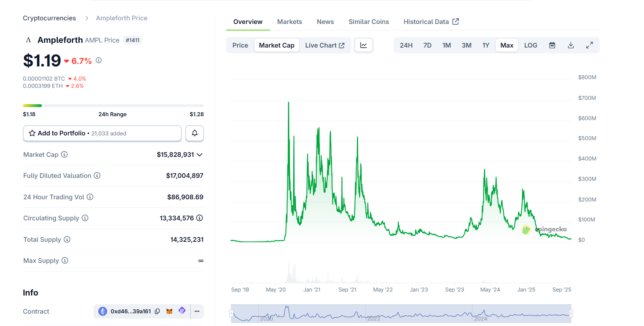Go to Cryptocurrencies breadcrumb link
Screen dimensions: 644x326
click(49, 18)
